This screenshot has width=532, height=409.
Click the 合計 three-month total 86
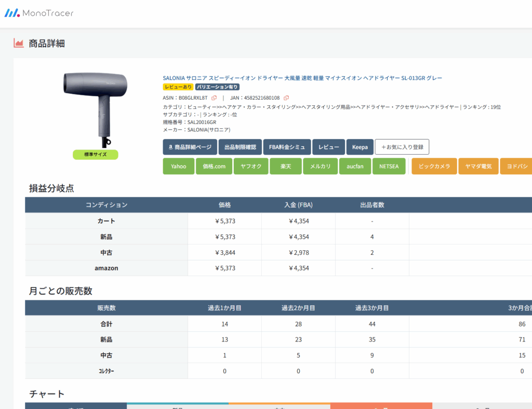click(522, 324)
